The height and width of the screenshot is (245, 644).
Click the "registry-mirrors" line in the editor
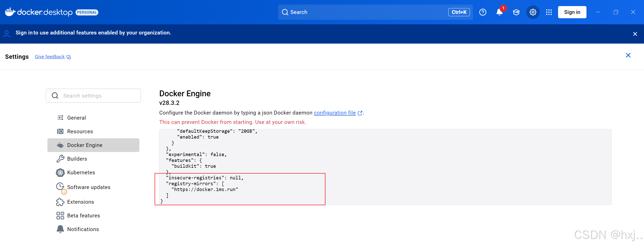pyautogui.click(x=195, y=184)
